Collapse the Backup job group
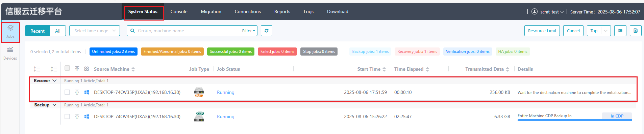The image size is (644, 134). click(54, 105)
